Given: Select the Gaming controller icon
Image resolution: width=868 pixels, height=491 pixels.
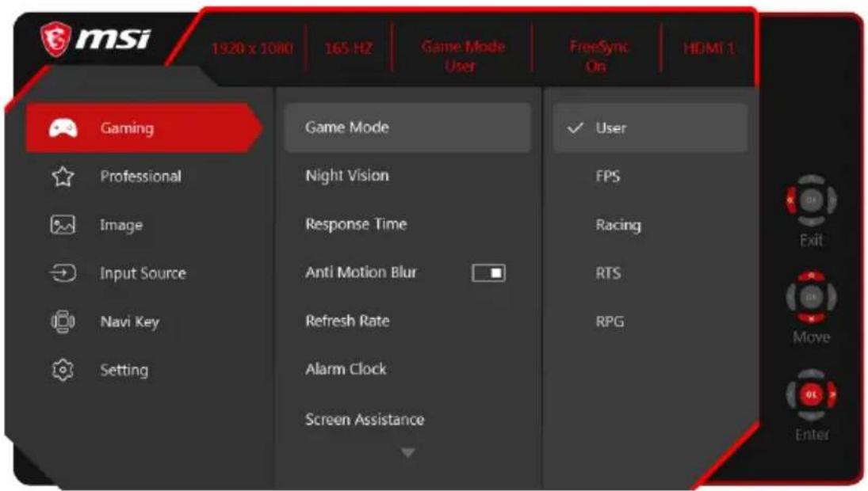Looking at the screenshot, I should pos(63,128).
